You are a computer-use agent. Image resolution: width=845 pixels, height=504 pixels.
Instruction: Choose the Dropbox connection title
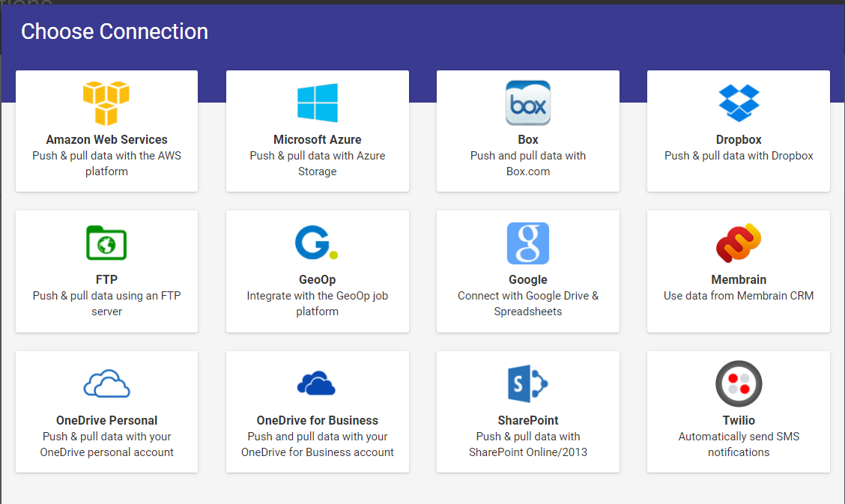coord(739,139)
